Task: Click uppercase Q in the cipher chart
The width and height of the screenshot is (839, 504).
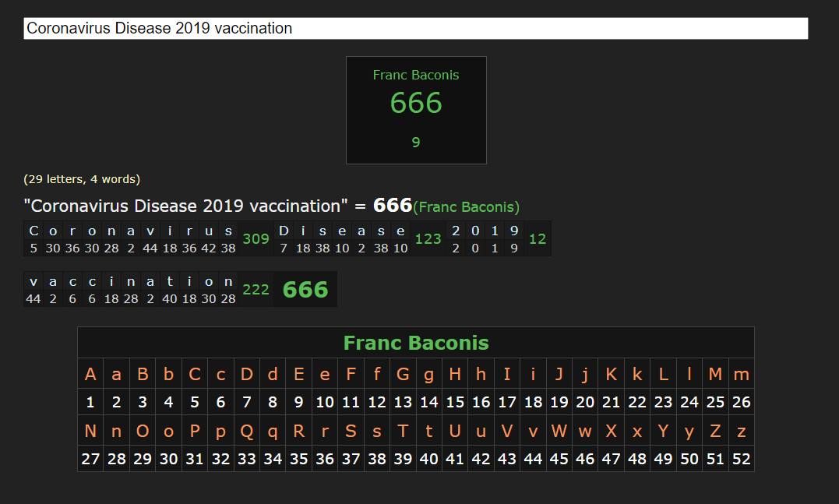Action: pyautogui.click(x=247, y=432)
